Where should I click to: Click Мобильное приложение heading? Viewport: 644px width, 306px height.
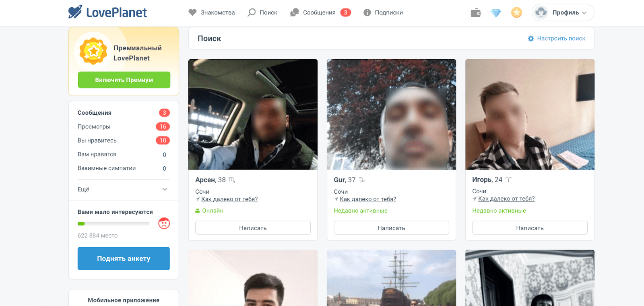point(124,300)
